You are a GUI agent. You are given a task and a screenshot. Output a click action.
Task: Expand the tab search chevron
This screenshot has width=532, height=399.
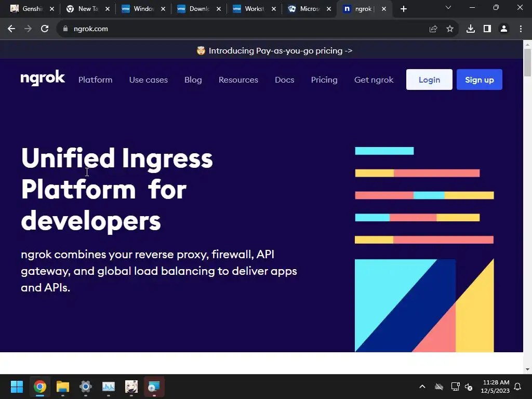[448, 7]
